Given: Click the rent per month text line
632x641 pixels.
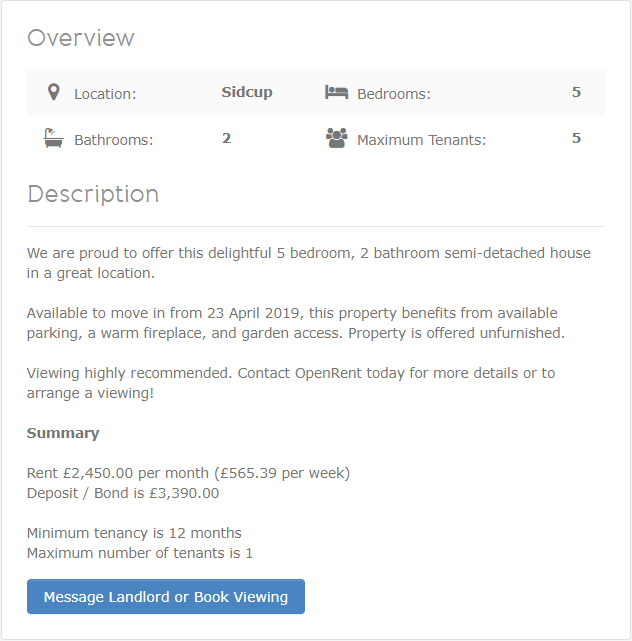Looking at the screenshot, I should coord(188,473).
